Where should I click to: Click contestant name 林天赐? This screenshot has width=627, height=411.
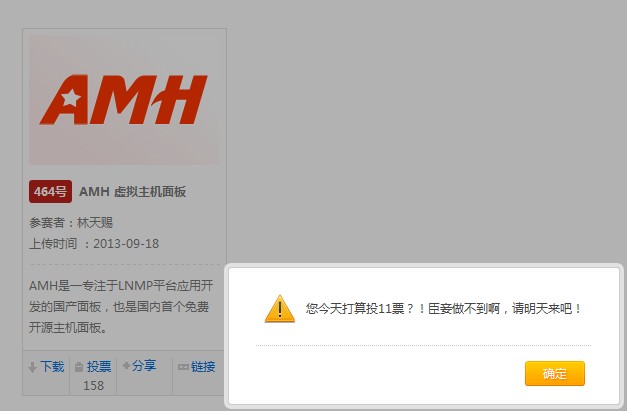tap(95, 222)
